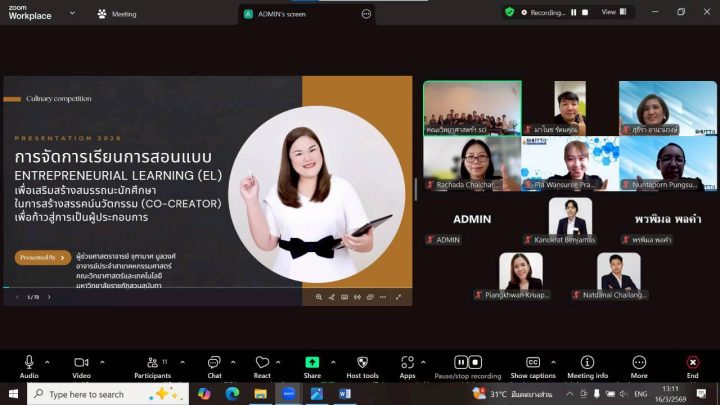
Task: Pause the recording from top bar
Action: pos(573,12)
